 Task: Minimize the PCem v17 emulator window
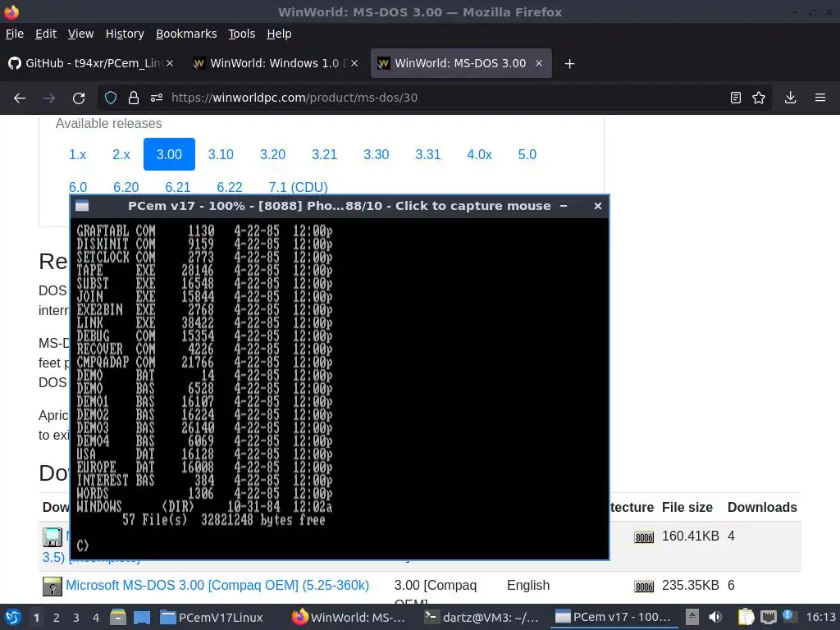tap(564, 206)
